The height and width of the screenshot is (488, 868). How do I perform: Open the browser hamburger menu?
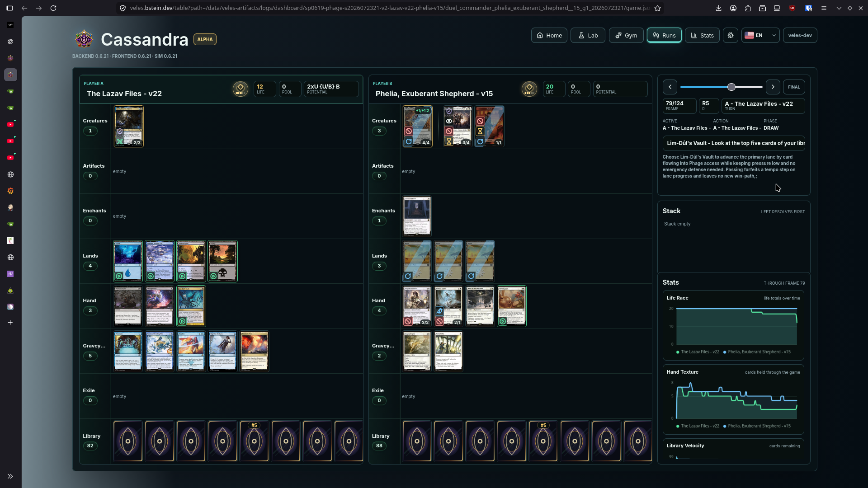pyautogui.click(x=824, y=8)
